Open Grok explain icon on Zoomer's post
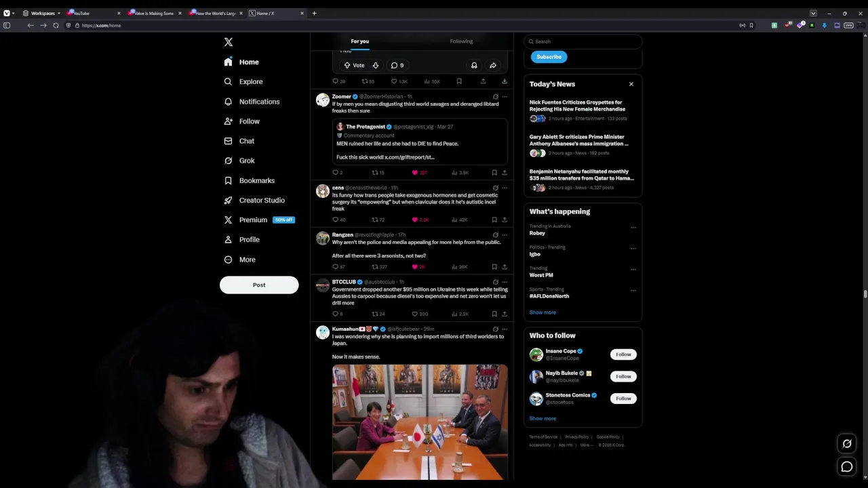 pos(496,97)
